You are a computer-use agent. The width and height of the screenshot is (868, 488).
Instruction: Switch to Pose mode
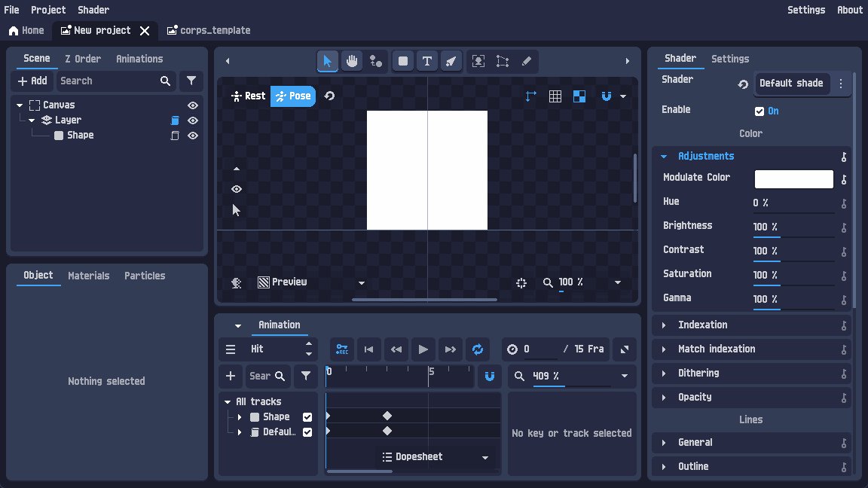click(x=293, y=96)
